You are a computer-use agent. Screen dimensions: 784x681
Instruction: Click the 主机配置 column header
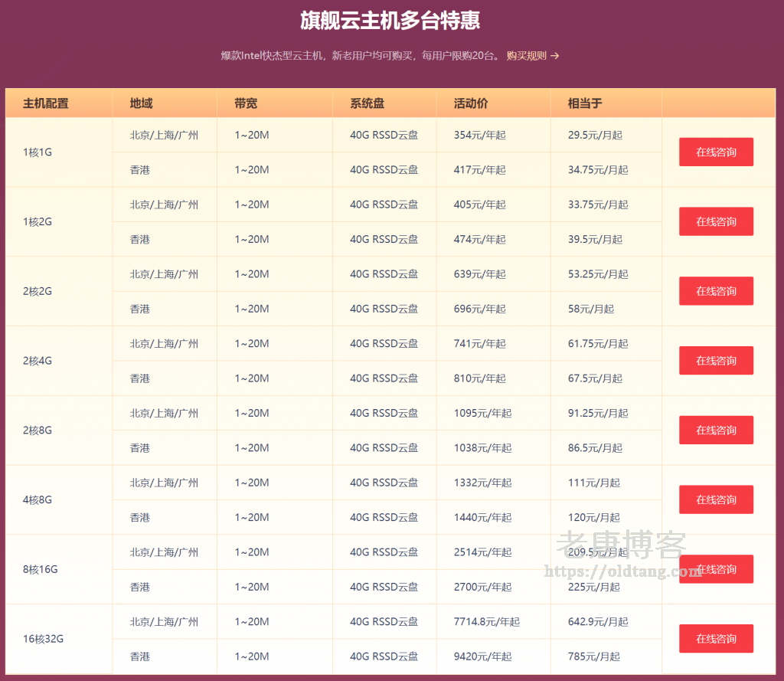point(46,103)
